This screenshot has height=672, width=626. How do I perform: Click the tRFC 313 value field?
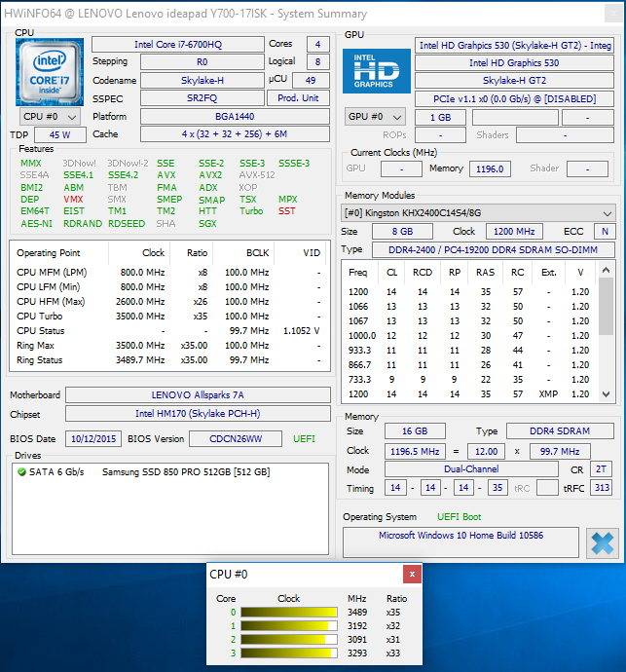[x=602, y=487]
